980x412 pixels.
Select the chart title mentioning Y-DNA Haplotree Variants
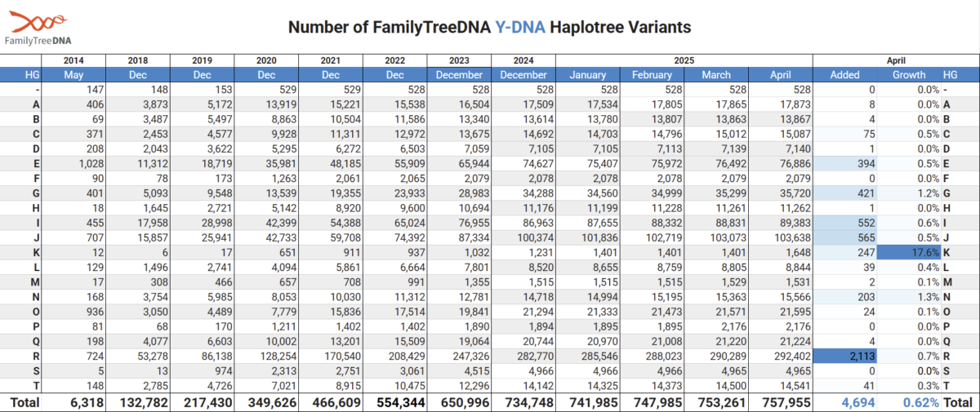490,27
